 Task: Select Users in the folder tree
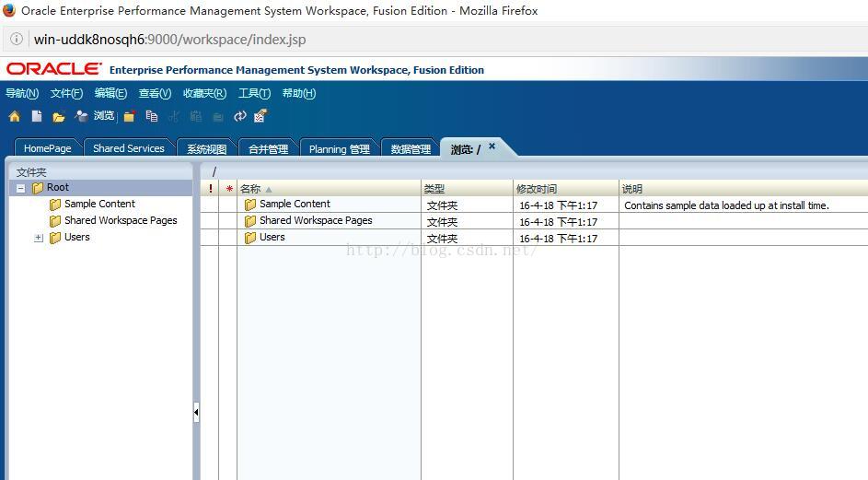(x=77, y=237)
